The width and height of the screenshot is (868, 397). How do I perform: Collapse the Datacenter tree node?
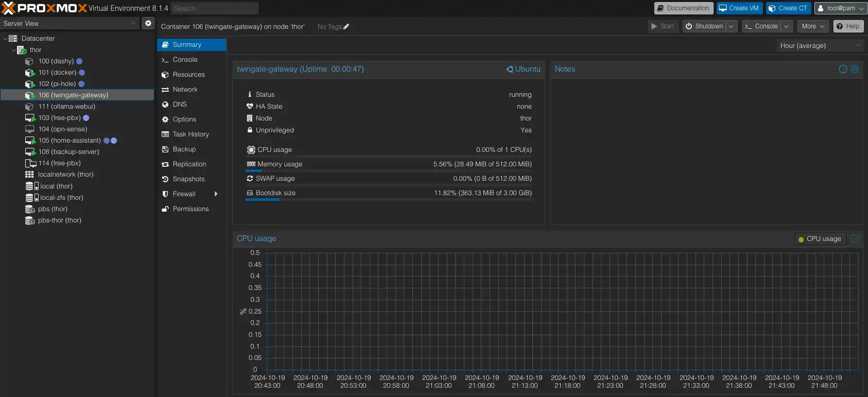pos(5,39)
